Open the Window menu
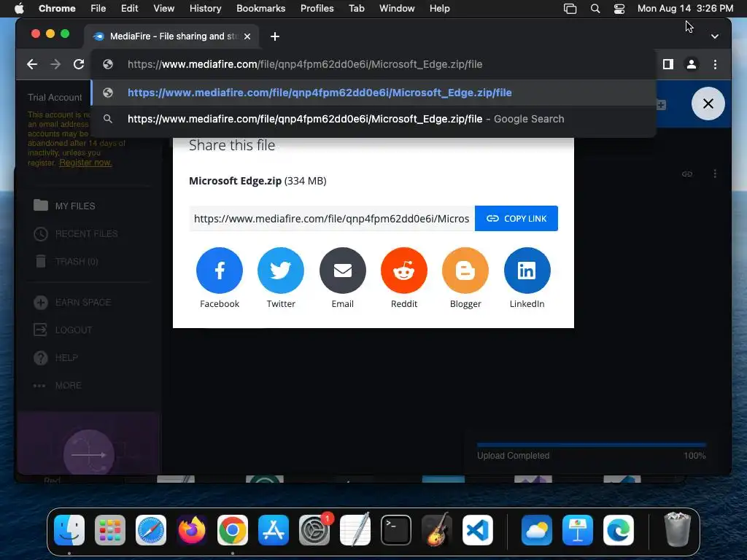 point(397,8)
